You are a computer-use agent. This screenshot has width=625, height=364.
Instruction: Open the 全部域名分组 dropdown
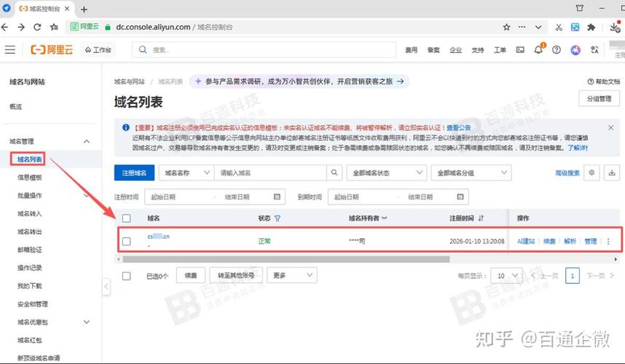471,173
